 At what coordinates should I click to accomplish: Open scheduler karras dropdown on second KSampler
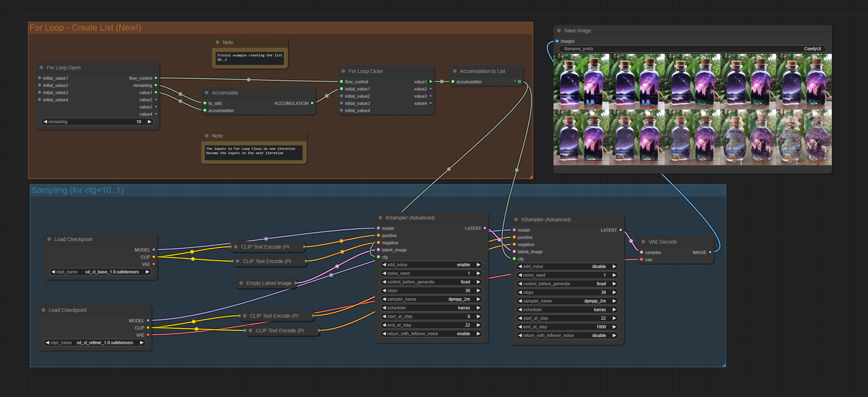(567, 310)
